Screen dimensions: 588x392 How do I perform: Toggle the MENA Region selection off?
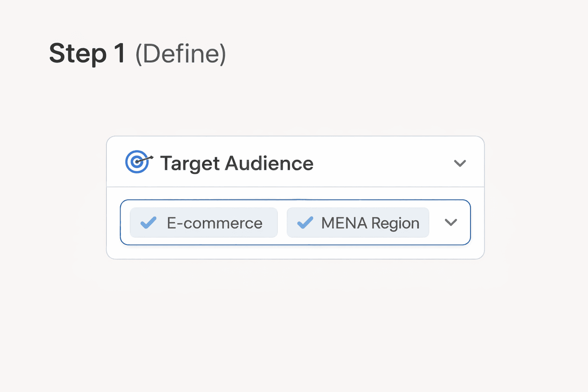358,222
